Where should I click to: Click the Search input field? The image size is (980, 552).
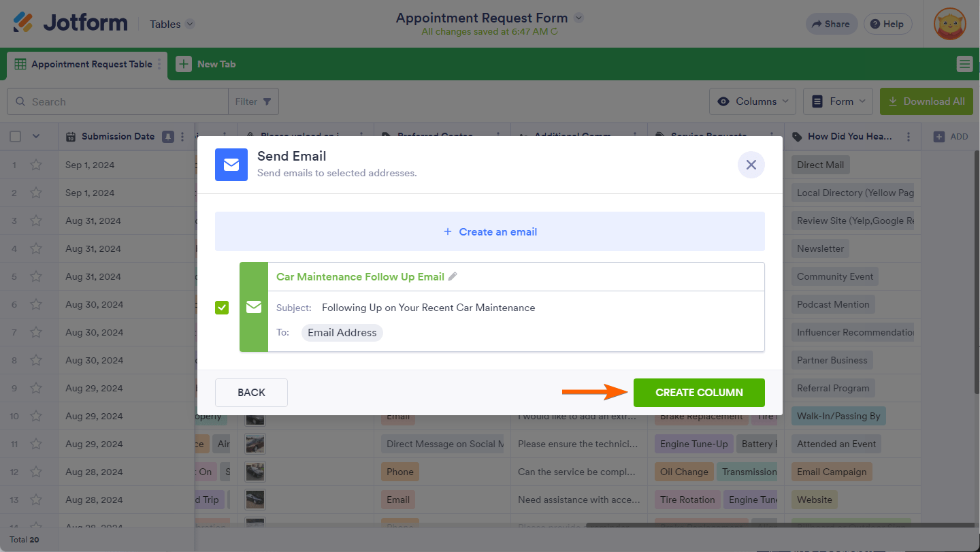(126, 101)
